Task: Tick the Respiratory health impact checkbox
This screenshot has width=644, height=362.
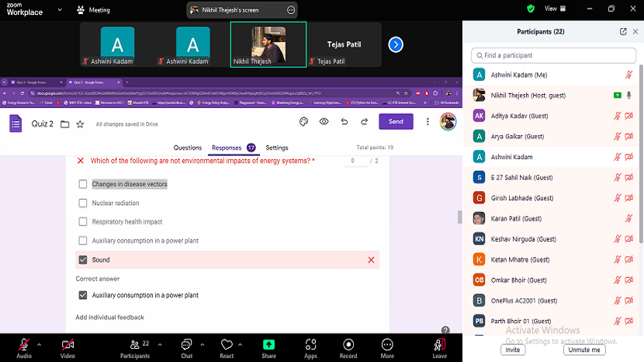Action: pyautogui.click(x=83, y=222)
